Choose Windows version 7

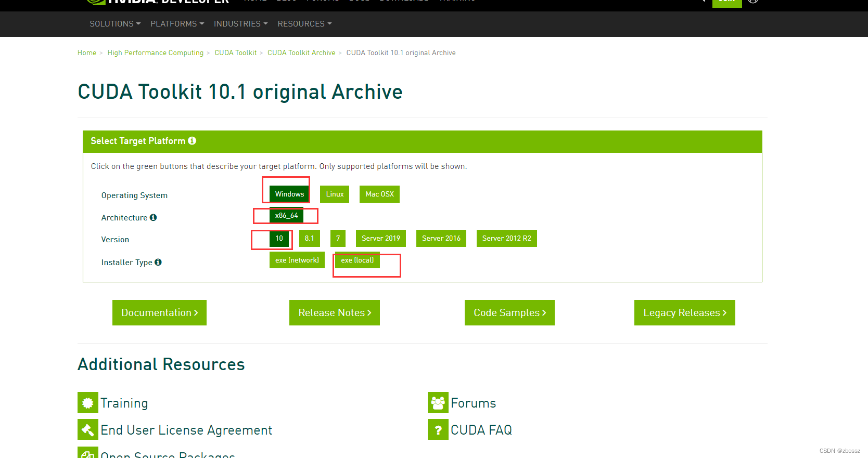tap(338, 238)
